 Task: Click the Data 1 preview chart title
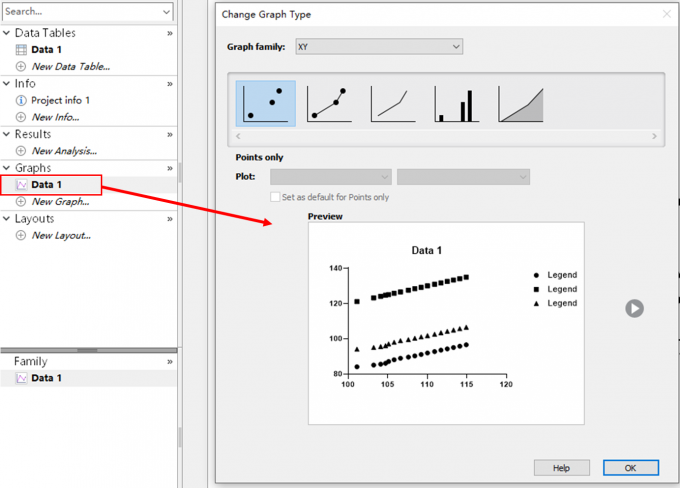[x=426, y=250]
